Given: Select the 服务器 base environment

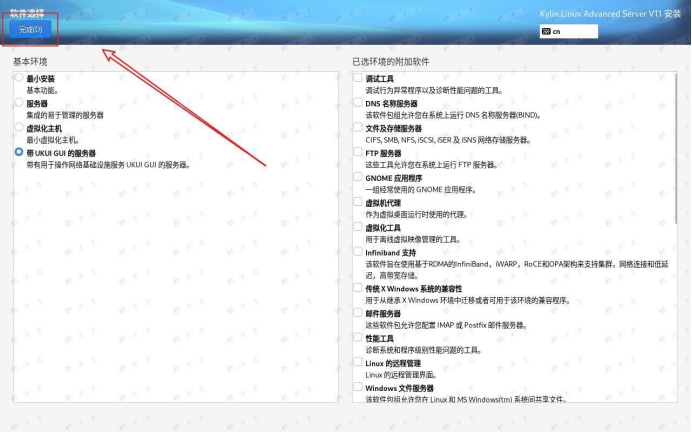Looking at the screenshot, I should pos(19,103).
